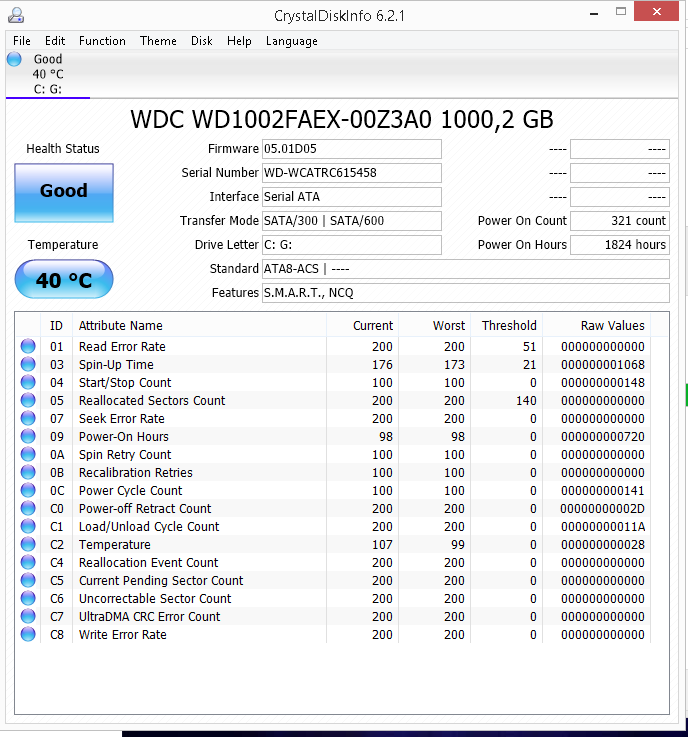Click the ID column header

[x=56, y=325]
